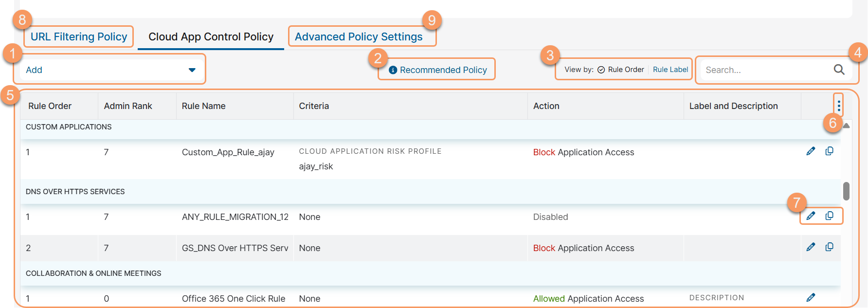This screenshot has height=308, width=868.
Task: Edit the Custom_App_Rule_ajay rule
Action: (811, 151)
